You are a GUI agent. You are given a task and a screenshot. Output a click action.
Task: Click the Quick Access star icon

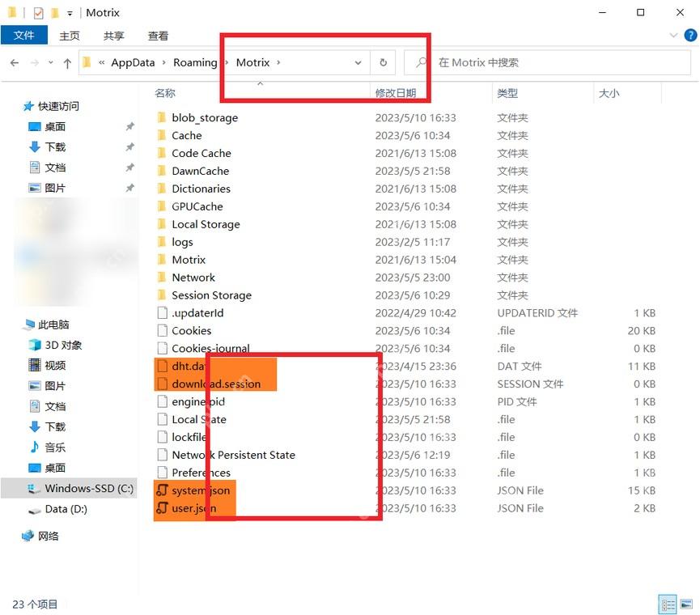(x=28, y=106)
